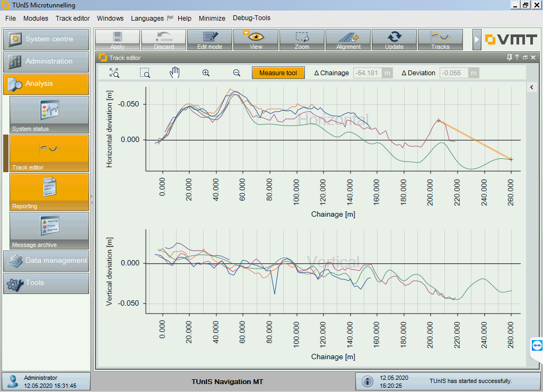Image resolution: width=543 pixels, height=392 pixels.
Task: Click the Administrator 12.05.2020 15:31:45 text
Action: tap(50, 381)
